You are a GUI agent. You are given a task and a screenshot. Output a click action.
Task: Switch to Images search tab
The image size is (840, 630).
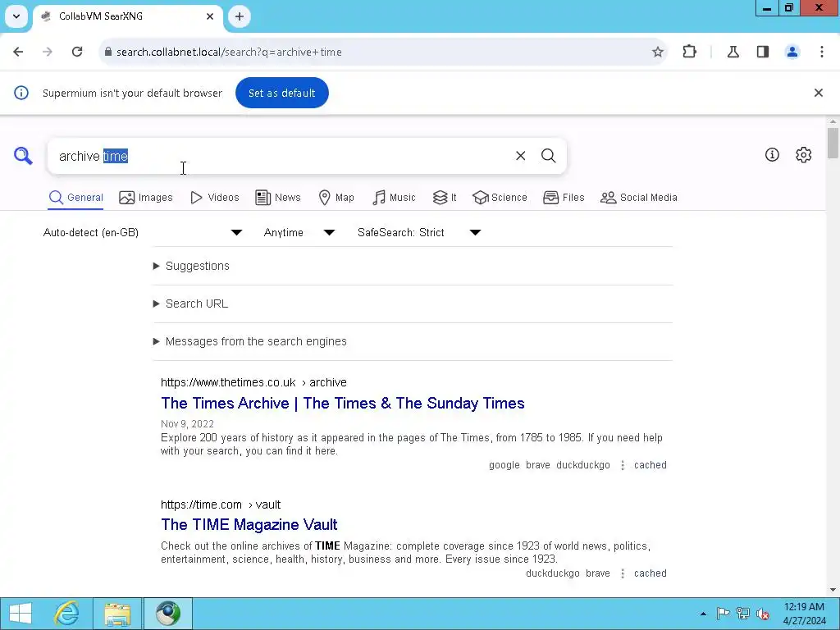pos(146,198)
